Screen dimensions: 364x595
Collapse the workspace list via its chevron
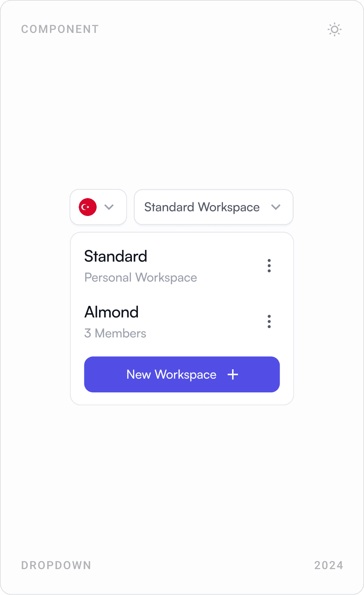[276, 207]
